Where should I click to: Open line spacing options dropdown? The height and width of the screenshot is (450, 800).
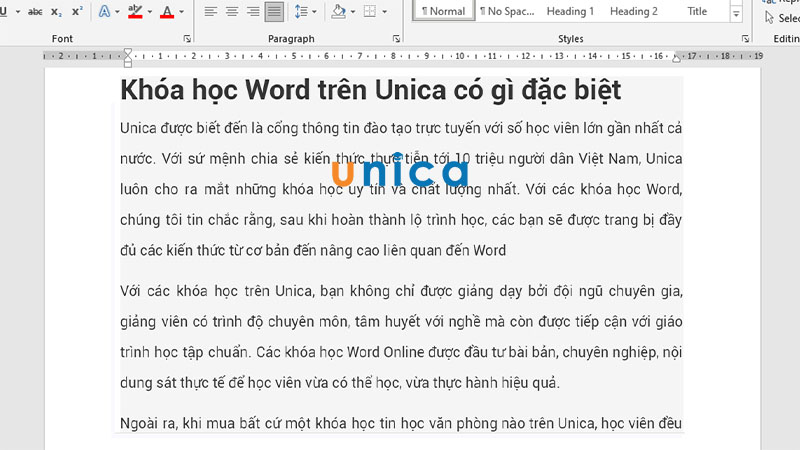coord(308,12)
